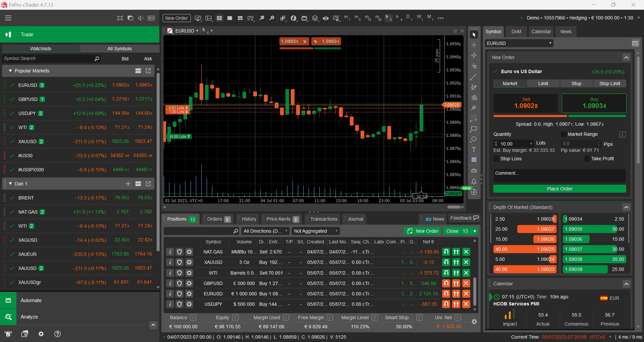
Task: Toggle the Market Range checkbox
Action: pyautogui.click(x=563, y=134)
